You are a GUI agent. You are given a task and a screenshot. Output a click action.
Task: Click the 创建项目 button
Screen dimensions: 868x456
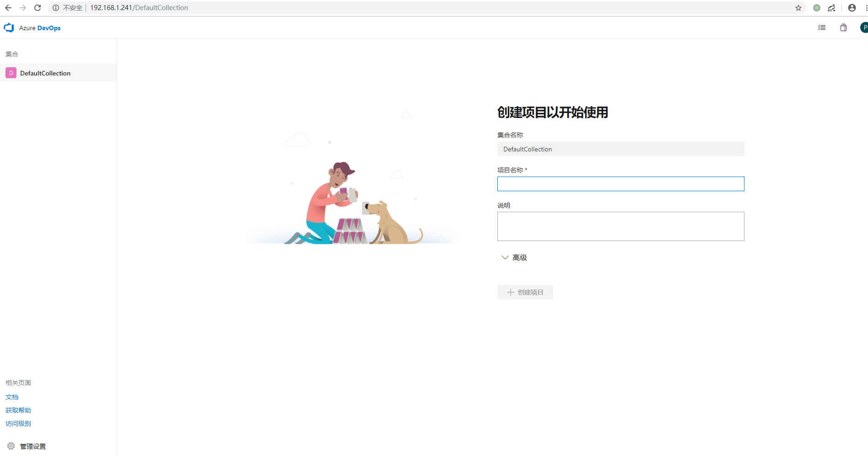(525, 292)
